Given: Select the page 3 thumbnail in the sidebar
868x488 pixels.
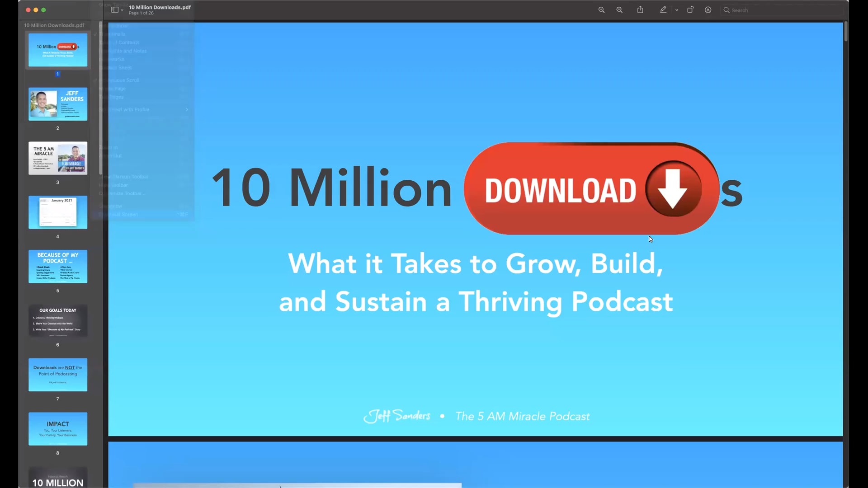Looking at the screenshot, I should point(57,158).
